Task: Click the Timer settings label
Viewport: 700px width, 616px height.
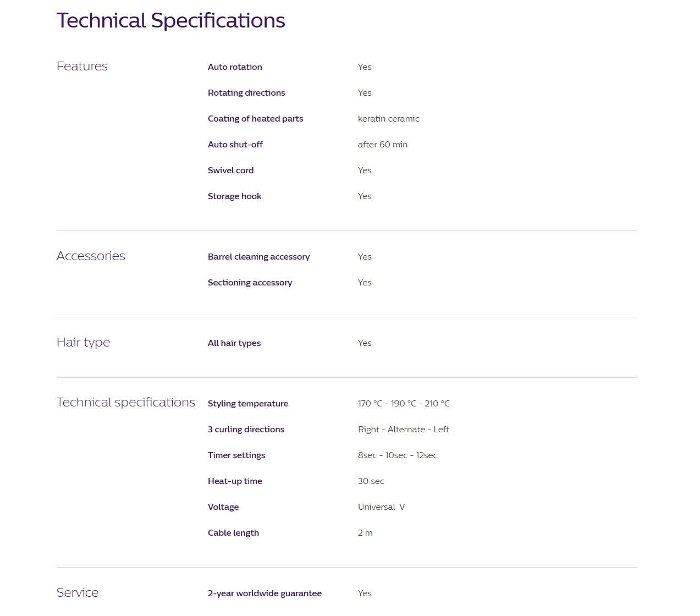Action: coord(236,455)
